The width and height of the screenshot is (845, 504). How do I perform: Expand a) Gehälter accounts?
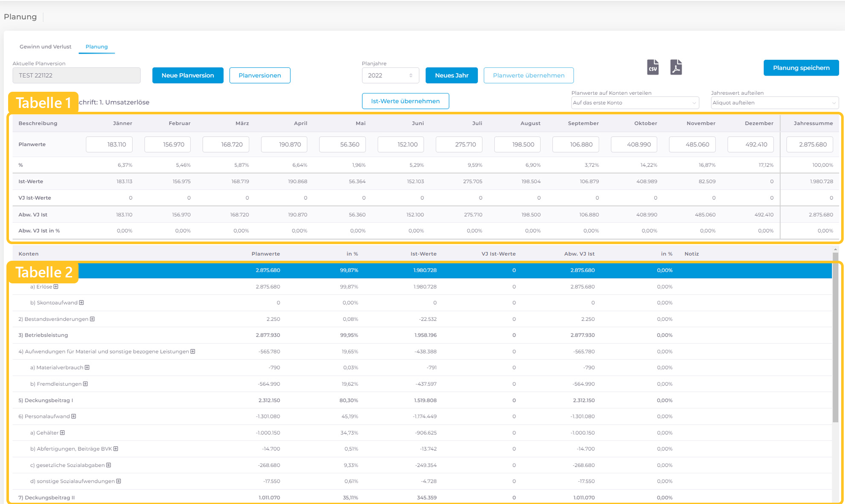(x=62, y=433)
